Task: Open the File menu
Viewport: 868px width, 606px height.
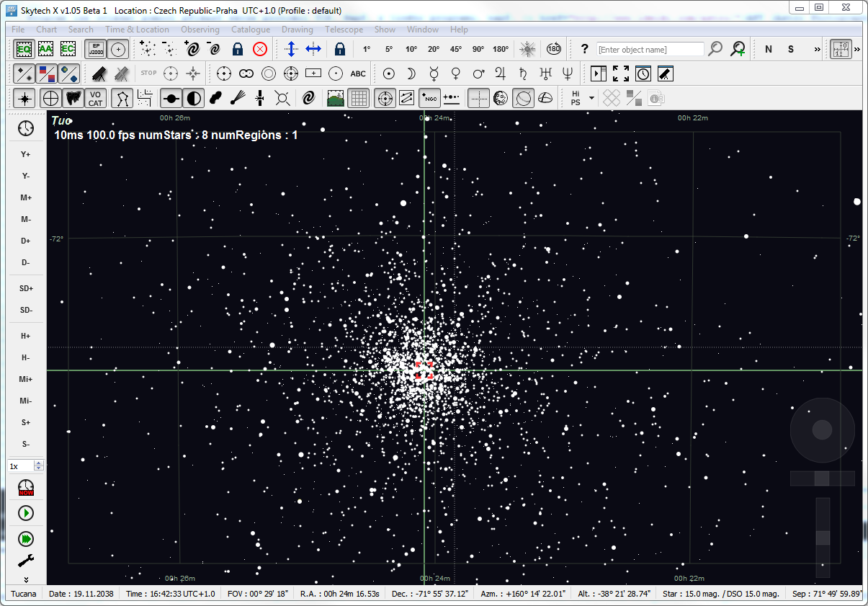Action: (x=18, y=30)
